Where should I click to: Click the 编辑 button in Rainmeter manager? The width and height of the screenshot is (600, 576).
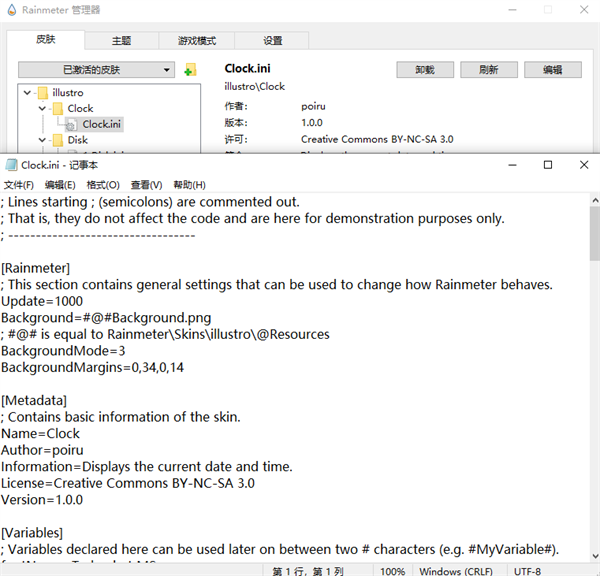[553, 70]
